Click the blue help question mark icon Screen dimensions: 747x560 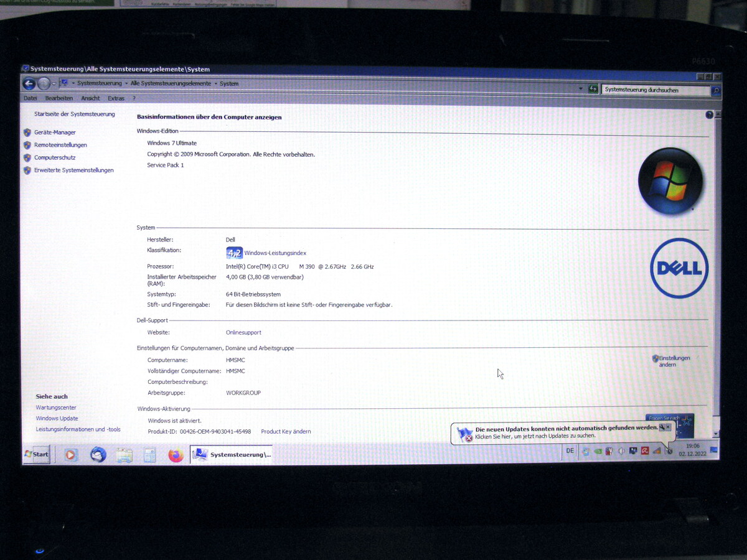pos(709,115)
